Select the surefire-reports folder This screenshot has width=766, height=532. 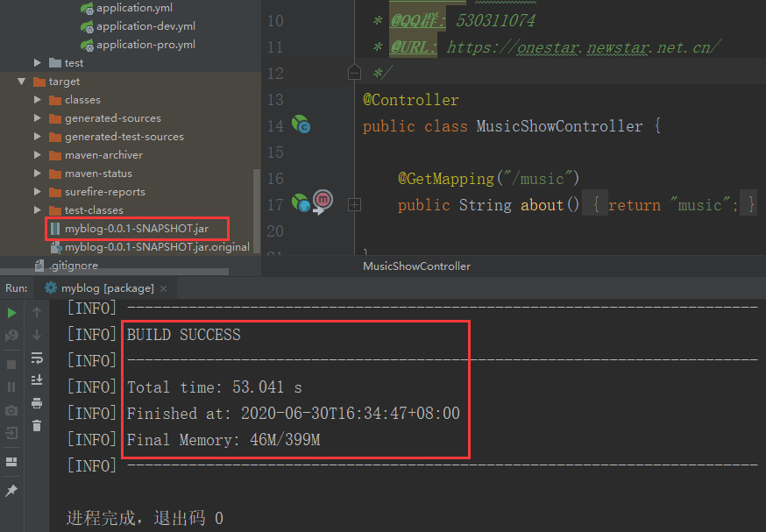pos(104,191)
